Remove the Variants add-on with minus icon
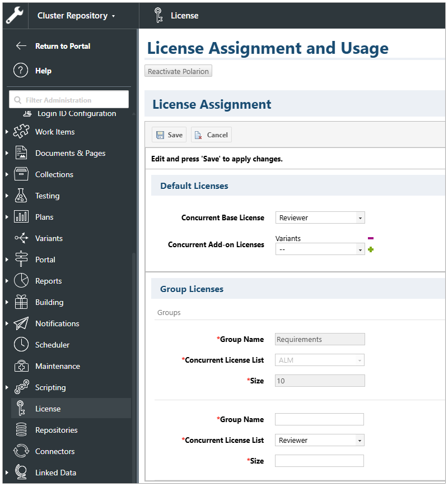 [x=371, y=238]
